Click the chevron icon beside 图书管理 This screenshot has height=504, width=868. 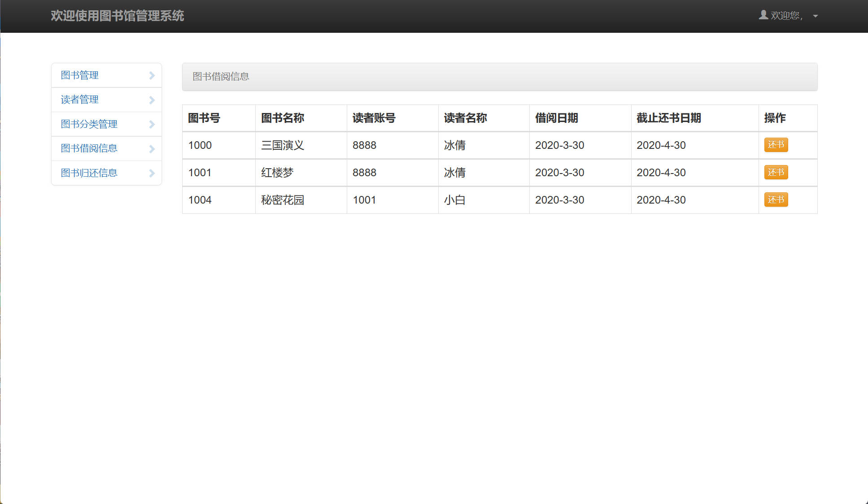152,75
